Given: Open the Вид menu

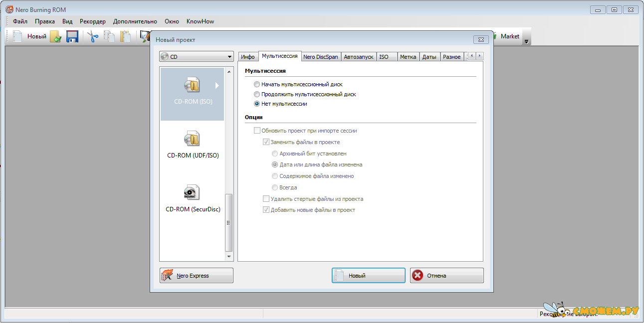Looking at the screenshot, I should [67, 21].
